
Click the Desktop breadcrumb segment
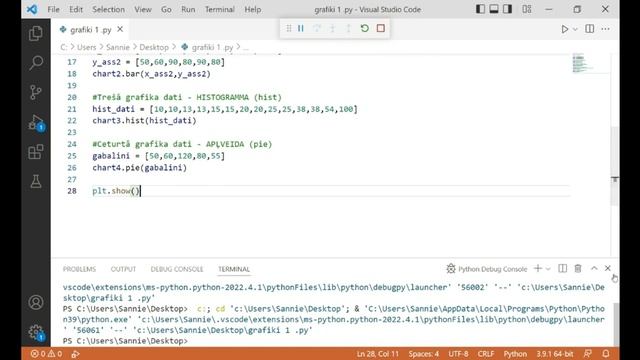click(x=154, y=47)
